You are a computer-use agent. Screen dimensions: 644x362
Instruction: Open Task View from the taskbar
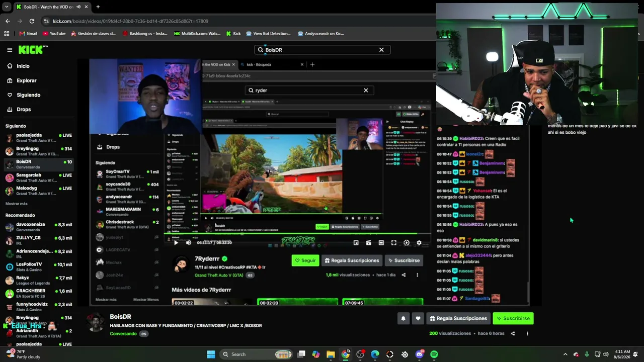click(301, 354)
